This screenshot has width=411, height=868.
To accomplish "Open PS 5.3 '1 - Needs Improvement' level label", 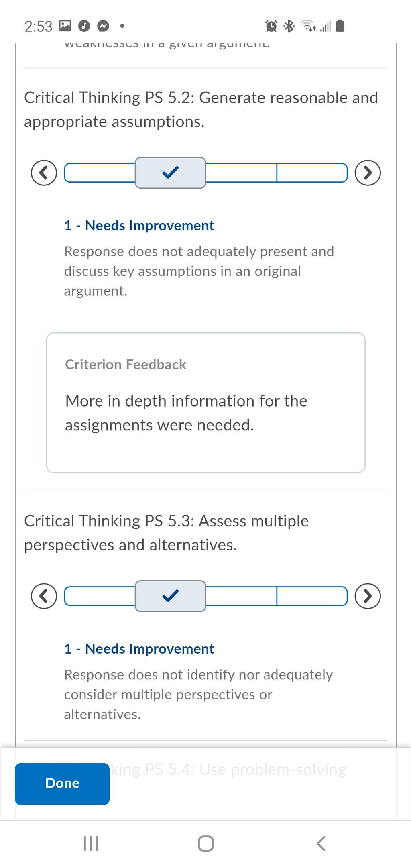I will point(139,649).
